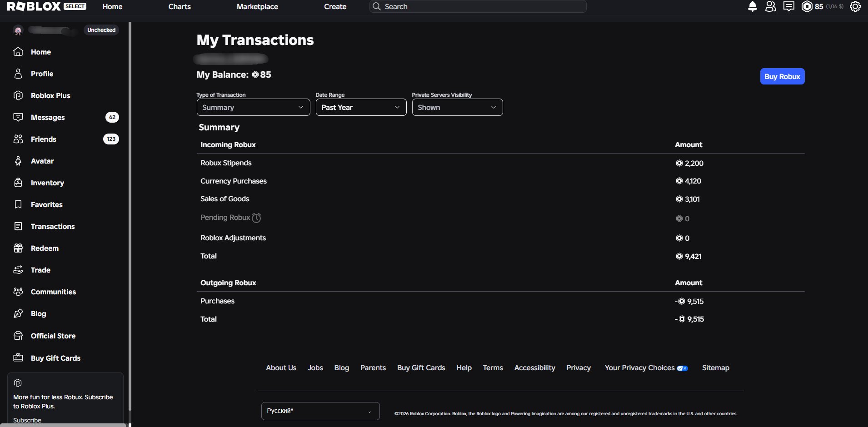This screenshot has width=868, height=427.
Task: Click the Roblox Plus icon in sidebar
Action: (x=18, y=95)
